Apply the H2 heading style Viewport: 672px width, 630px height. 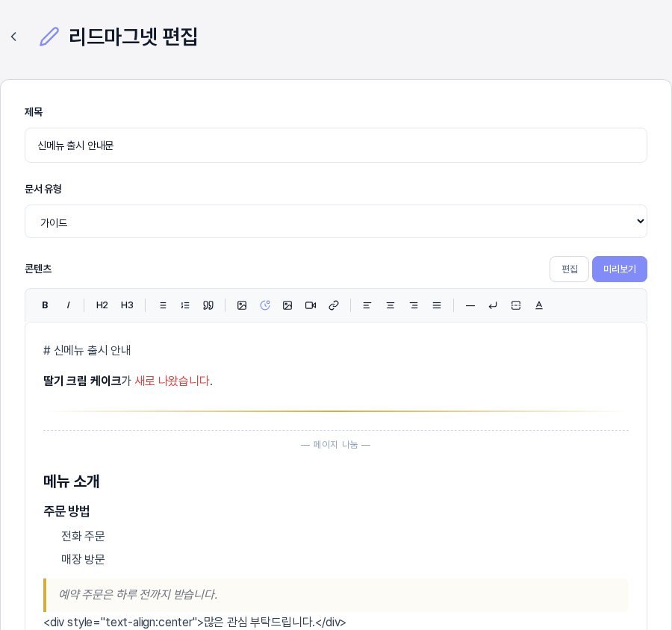click(102, 305)
